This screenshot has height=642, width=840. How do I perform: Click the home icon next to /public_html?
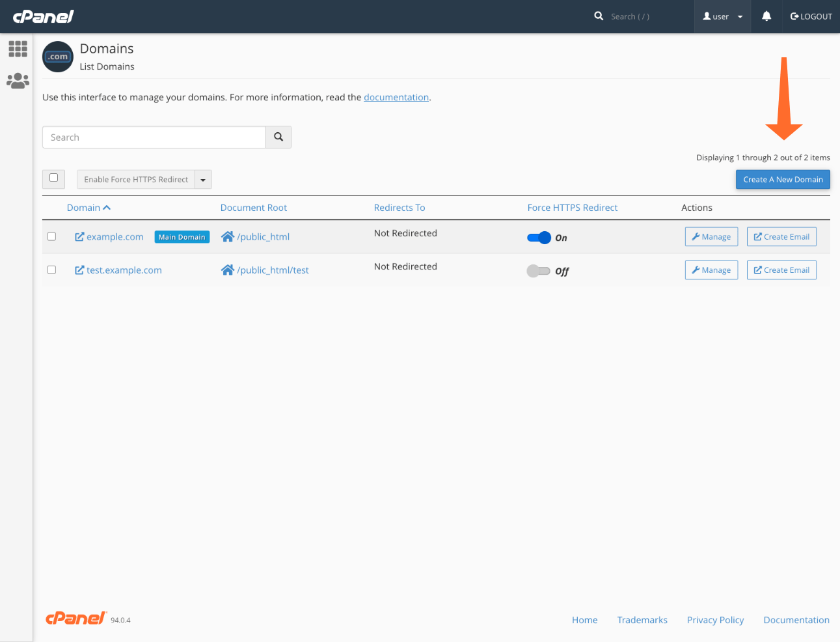click(228, 236)
